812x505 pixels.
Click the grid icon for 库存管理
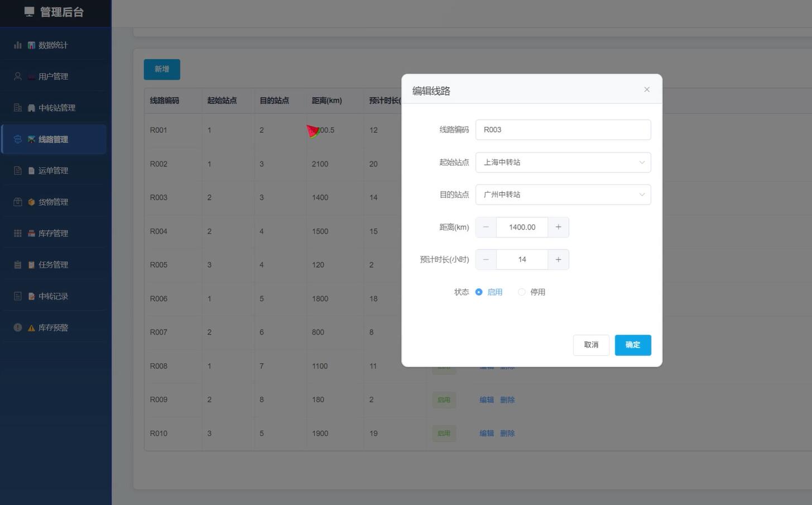[18, 233]
